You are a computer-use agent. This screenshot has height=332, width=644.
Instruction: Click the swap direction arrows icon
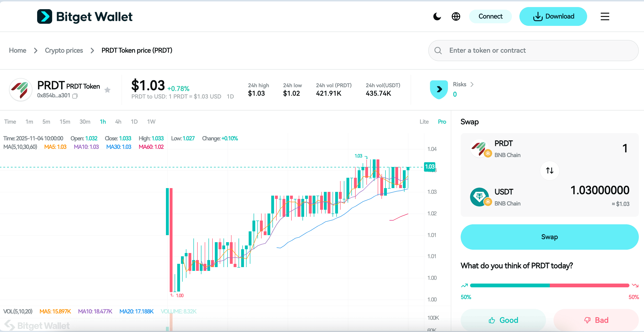tap(549, 170)
